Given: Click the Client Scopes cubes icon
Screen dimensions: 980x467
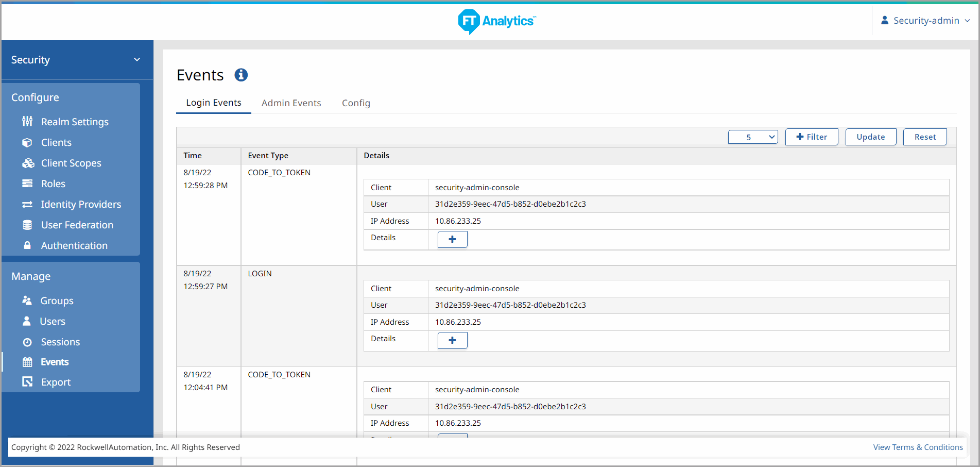Looking at the screenshot, I should click(28, 163).
